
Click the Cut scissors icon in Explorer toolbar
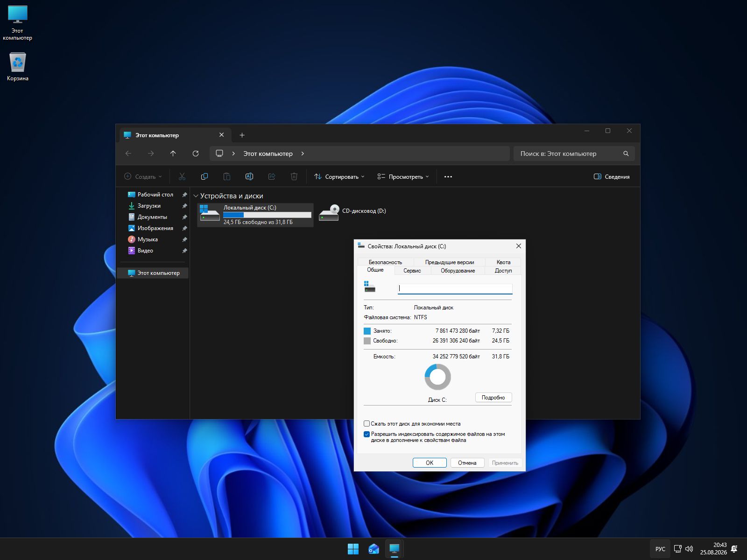tap(182, 176)
